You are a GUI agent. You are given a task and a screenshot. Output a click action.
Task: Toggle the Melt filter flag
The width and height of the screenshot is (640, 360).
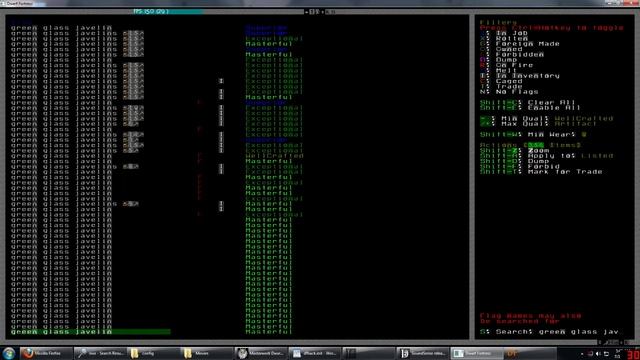(498, 70)
